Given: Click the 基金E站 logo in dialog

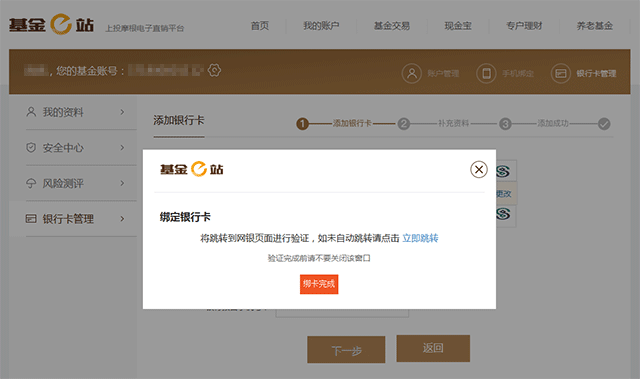Looking at the screenshot, I should click(191, 169).
